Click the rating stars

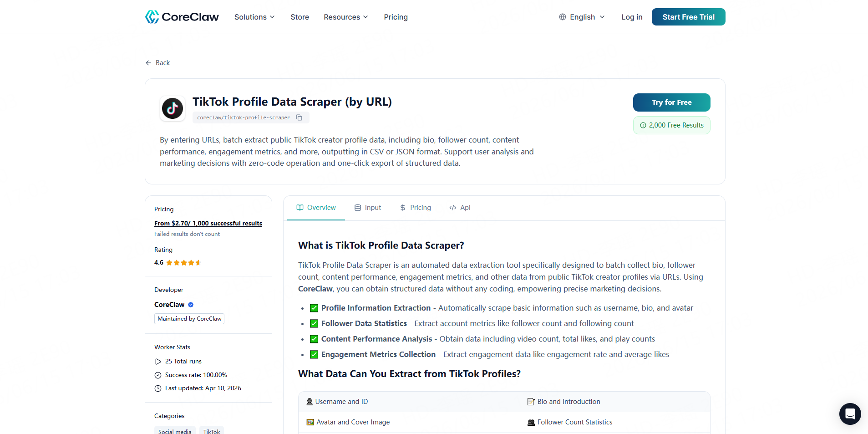click(183, 263)
